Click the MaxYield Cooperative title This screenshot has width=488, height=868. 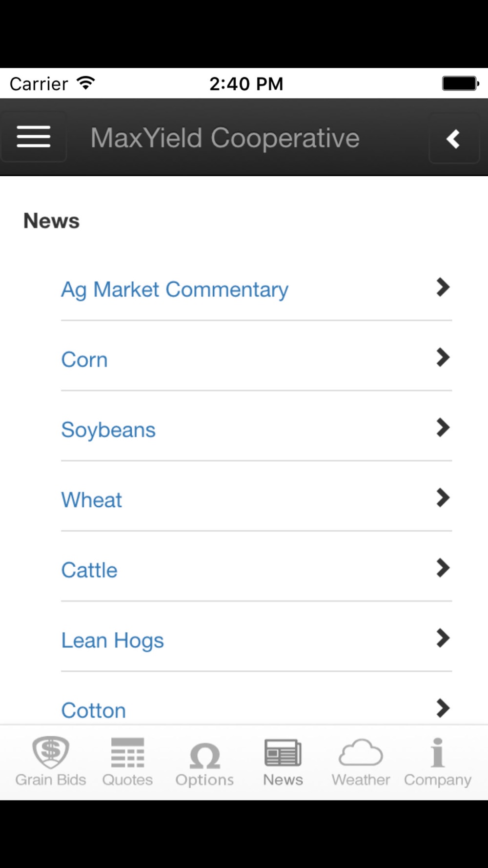(225, 138)
